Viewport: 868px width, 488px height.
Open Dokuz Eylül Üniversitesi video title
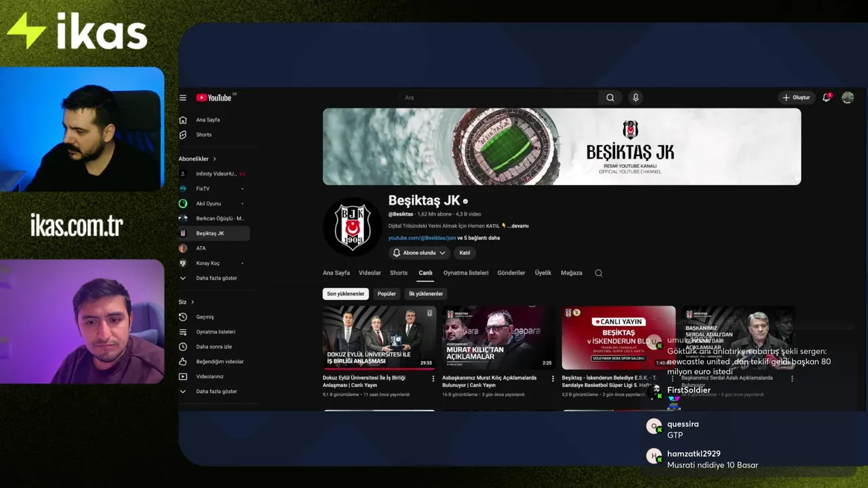point(364,381)
